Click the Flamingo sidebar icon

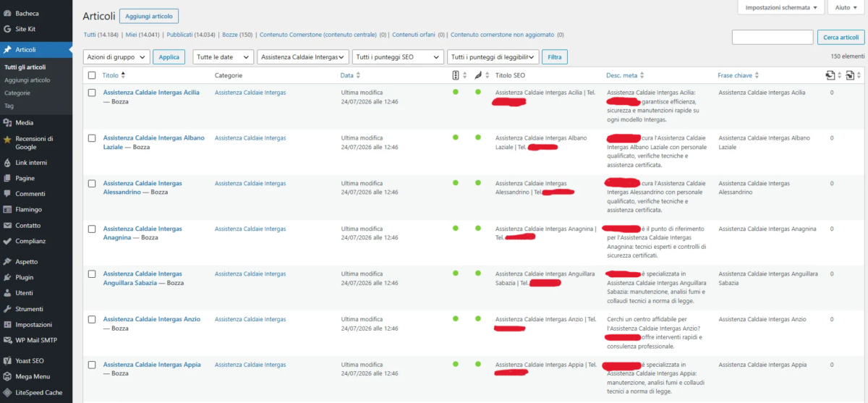click(x=7, y=210)
